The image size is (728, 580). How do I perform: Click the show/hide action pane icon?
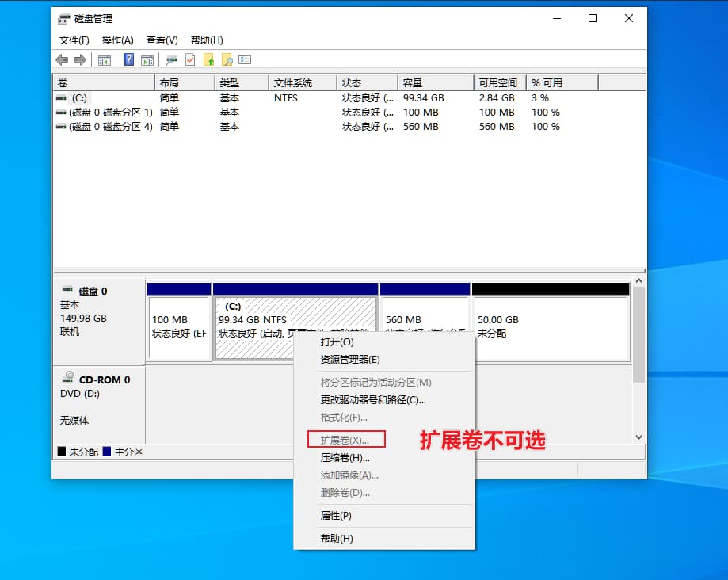tap(147, 60)
